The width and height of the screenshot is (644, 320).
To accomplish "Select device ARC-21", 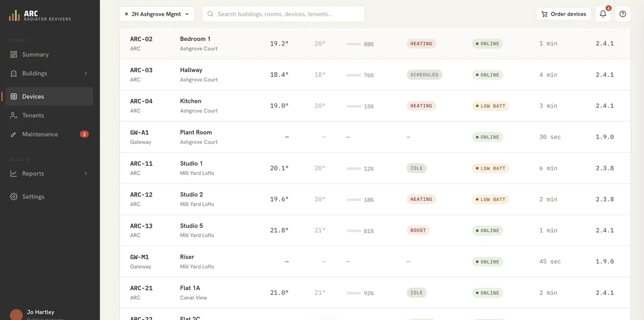I will (x=141, y=288).
